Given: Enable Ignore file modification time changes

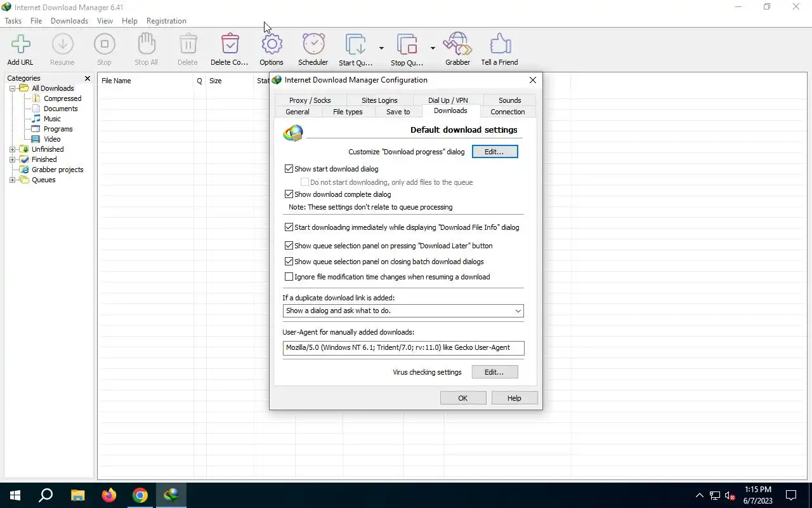Looking at the screenshot, I should point(289,277).
